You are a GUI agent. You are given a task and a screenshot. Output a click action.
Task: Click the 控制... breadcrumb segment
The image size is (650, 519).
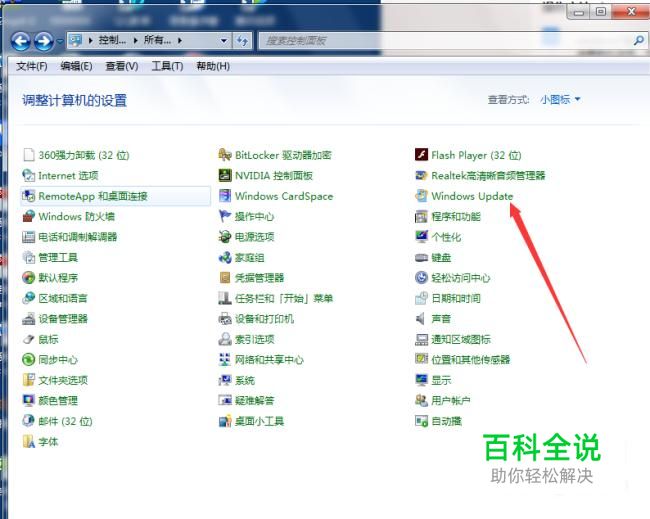point(112,40)
